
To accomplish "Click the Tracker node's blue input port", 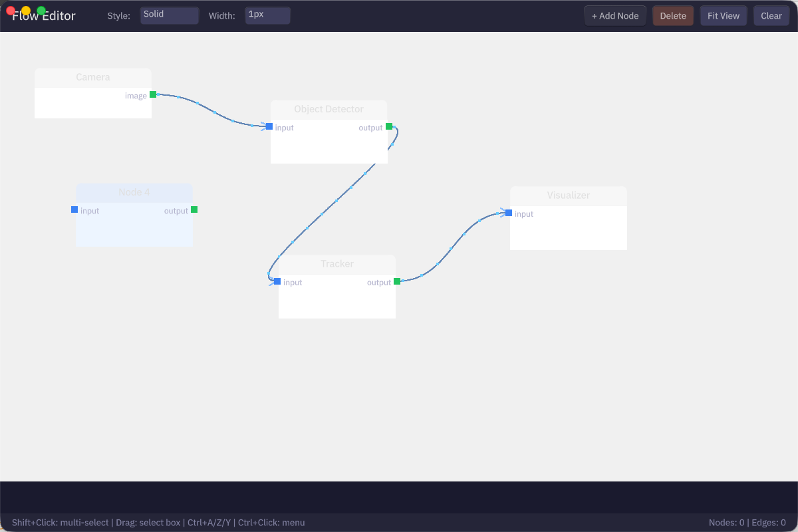I will point(276,281).
